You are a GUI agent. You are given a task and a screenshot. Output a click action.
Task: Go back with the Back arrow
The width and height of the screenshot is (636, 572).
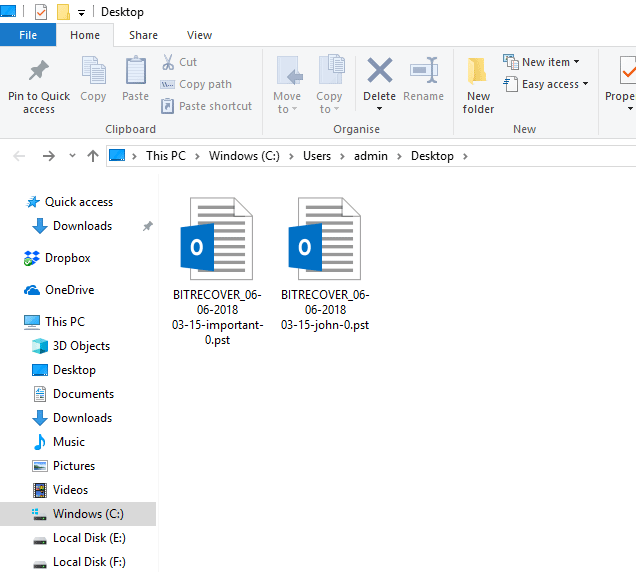coord(19,156)
